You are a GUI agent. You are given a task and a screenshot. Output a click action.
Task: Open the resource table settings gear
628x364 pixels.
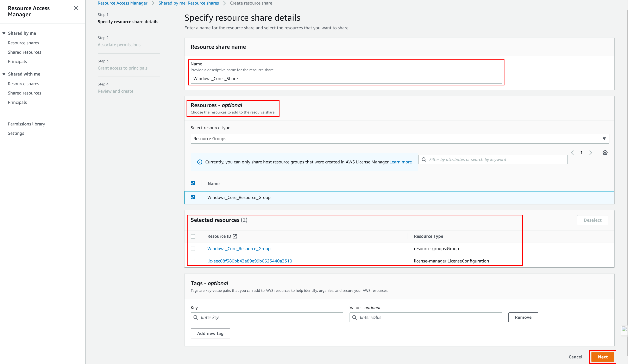tap(605, 153)
